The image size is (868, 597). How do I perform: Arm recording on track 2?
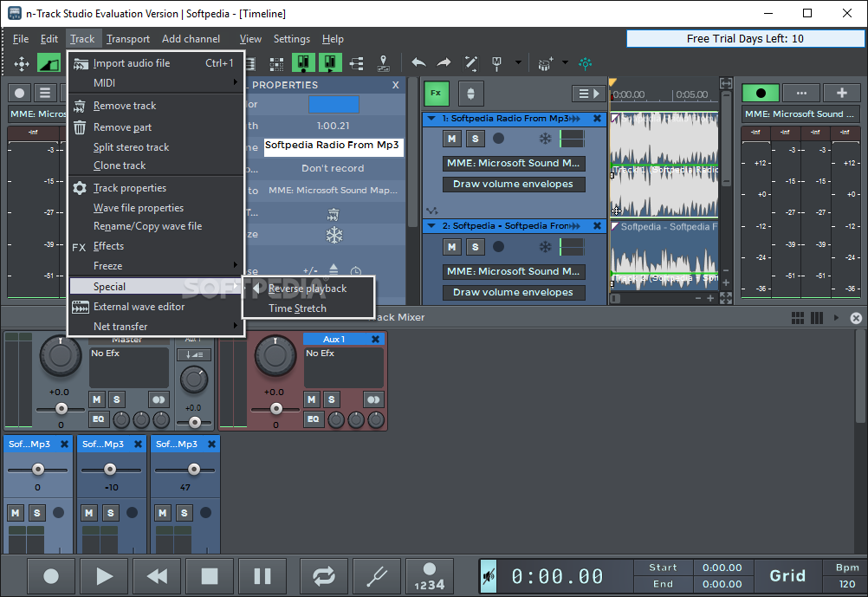tap(498, 247)
